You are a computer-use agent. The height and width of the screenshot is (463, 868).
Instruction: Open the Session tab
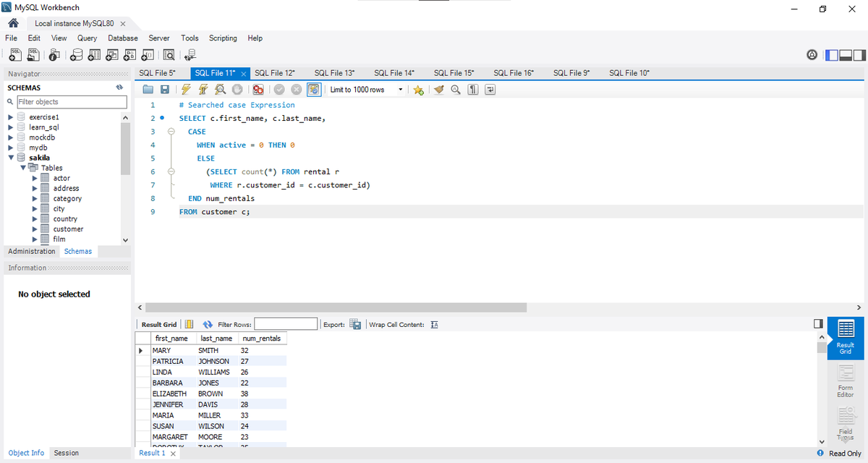pos(67,453)
